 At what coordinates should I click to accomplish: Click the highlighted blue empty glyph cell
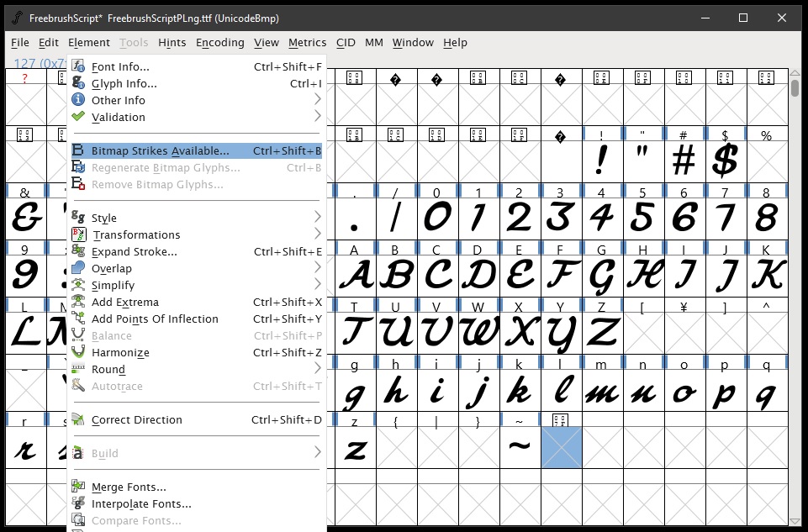pyautogui.click(x=561, y=447)
